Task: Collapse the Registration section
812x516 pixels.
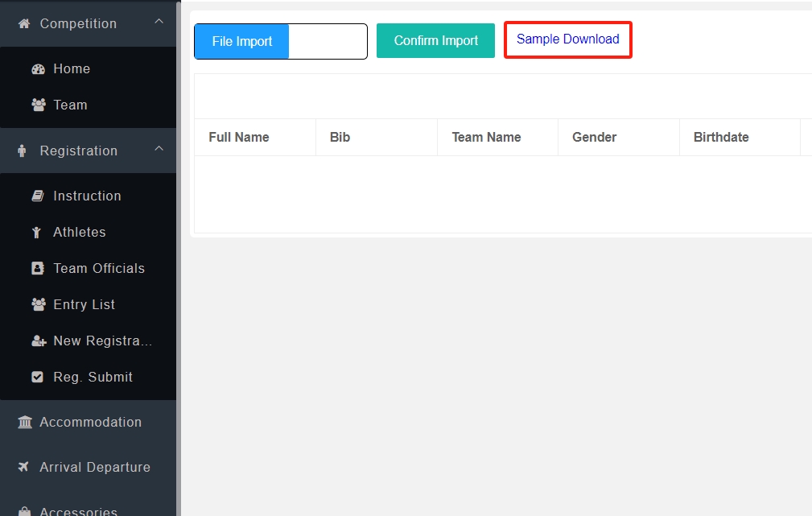Action: 159,151
